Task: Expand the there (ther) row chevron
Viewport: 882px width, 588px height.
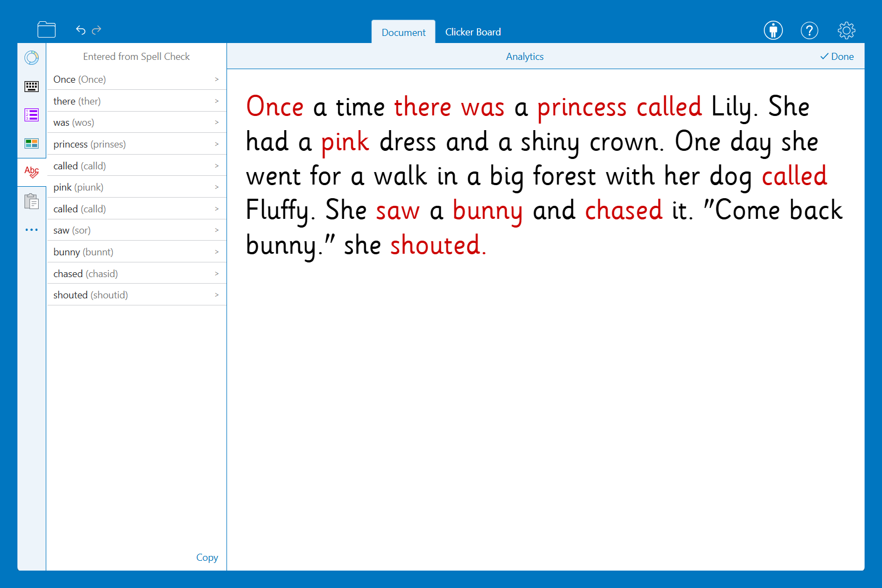Action: (217, 101)
